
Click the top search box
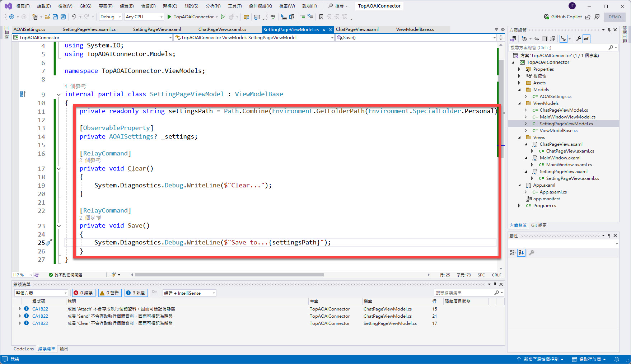pyautogui.click(x=338, y=6)
